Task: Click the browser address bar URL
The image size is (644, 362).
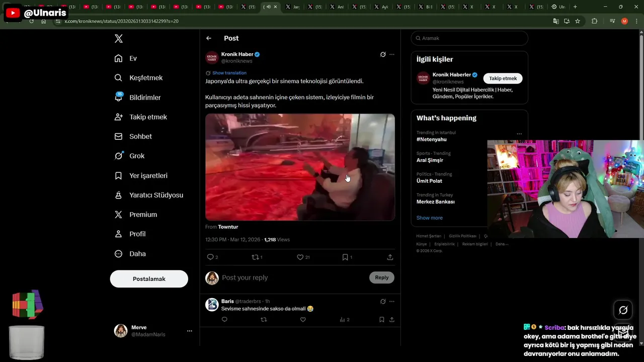Action: click(x=121, y=21)
